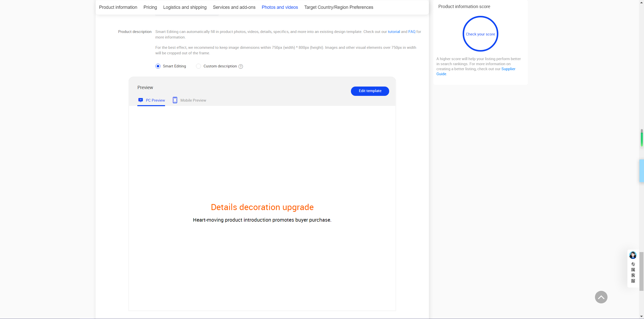Jump to the Pricing section
644x319 pixels.
pyautogui.click(x=150, y=7)
